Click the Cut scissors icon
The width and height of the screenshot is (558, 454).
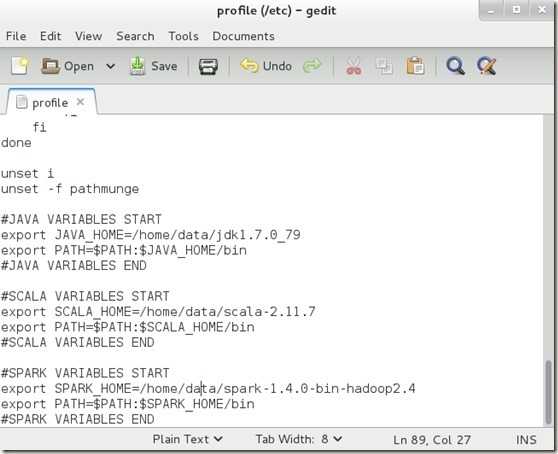click(x=354, y=66)
